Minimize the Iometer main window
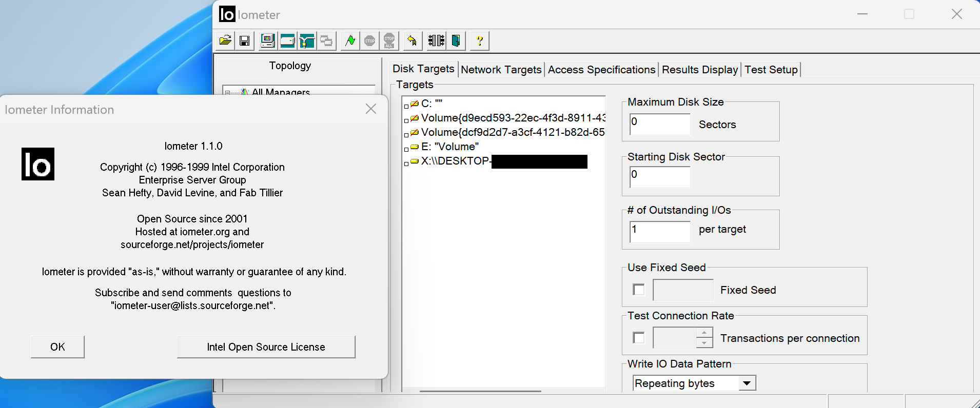The image size is (980, 408). 863,14
